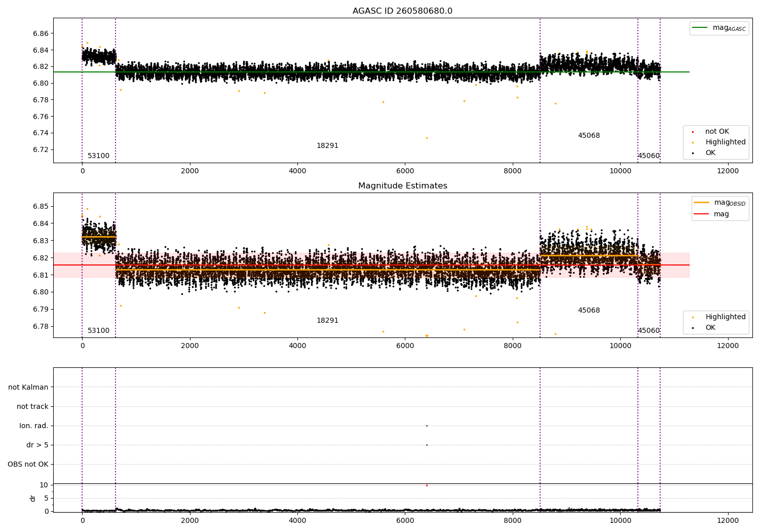760x532 pixels.
Task: Click the orange line sample in mag OBSID legend
Action: [x=702, y=203]
